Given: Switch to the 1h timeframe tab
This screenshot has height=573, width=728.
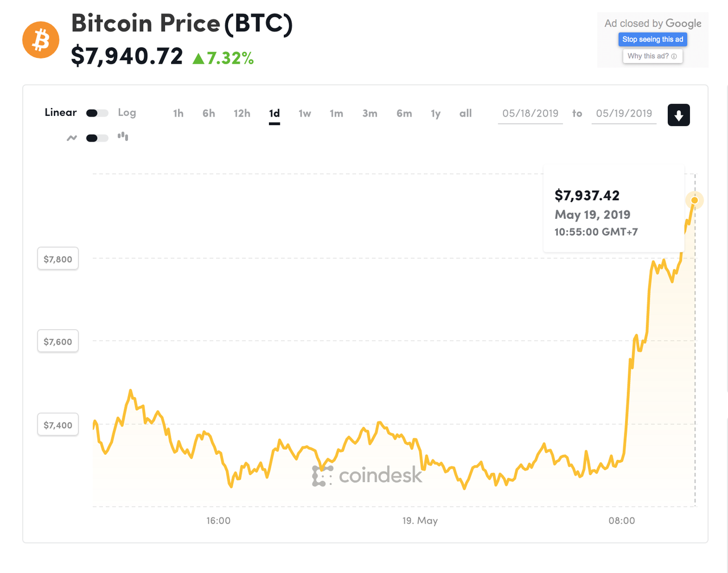Looking at the screenshot, I should click(178, 113).
